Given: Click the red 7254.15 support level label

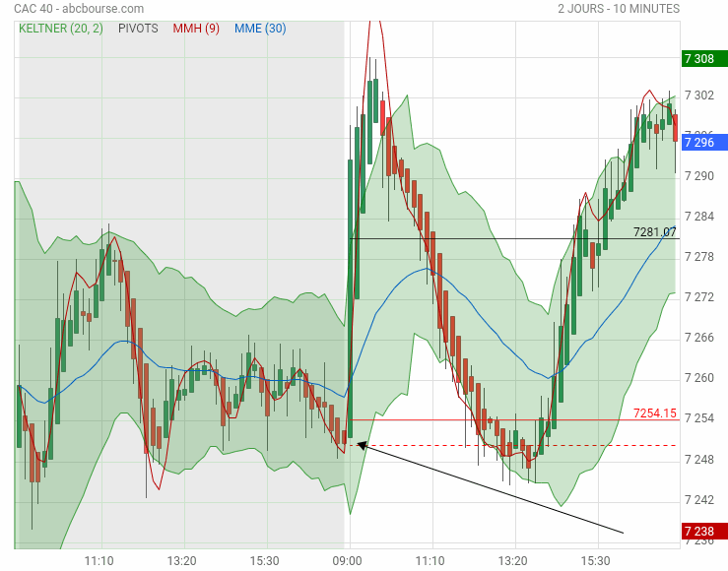Looking at the screenshot, I should coord(655,412).
